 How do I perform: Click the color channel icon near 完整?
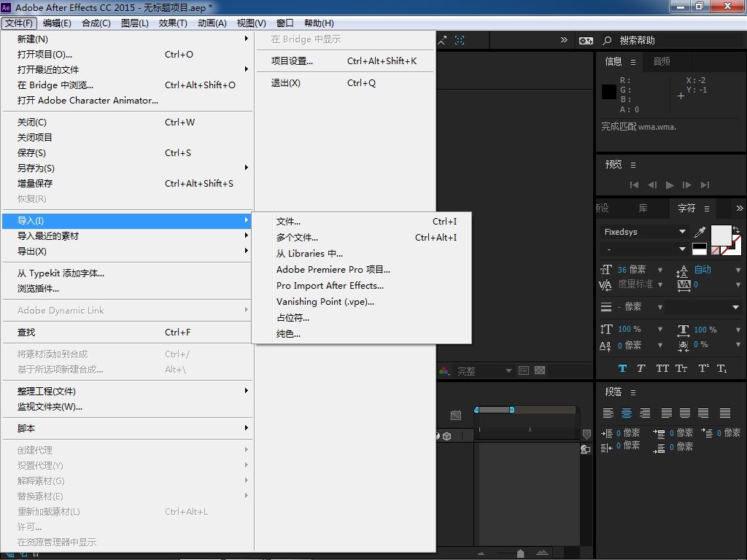click(444, 370)
